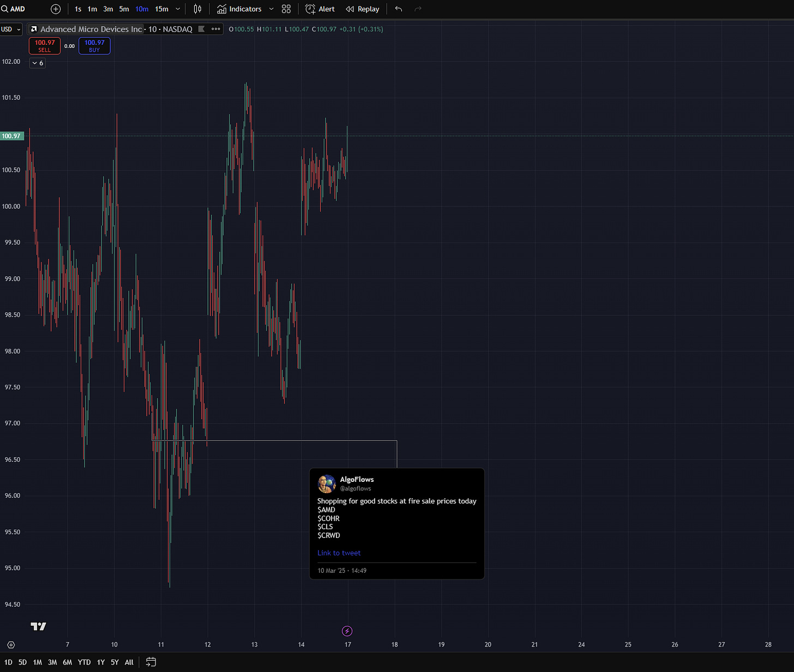Click the AMD logo icon in the legend

click(x=34, y=29)
